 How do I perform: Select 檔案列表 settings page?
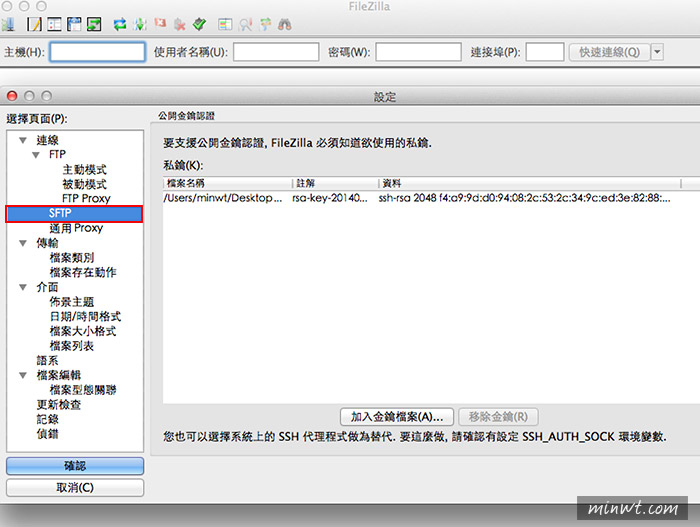pos(72,346)
